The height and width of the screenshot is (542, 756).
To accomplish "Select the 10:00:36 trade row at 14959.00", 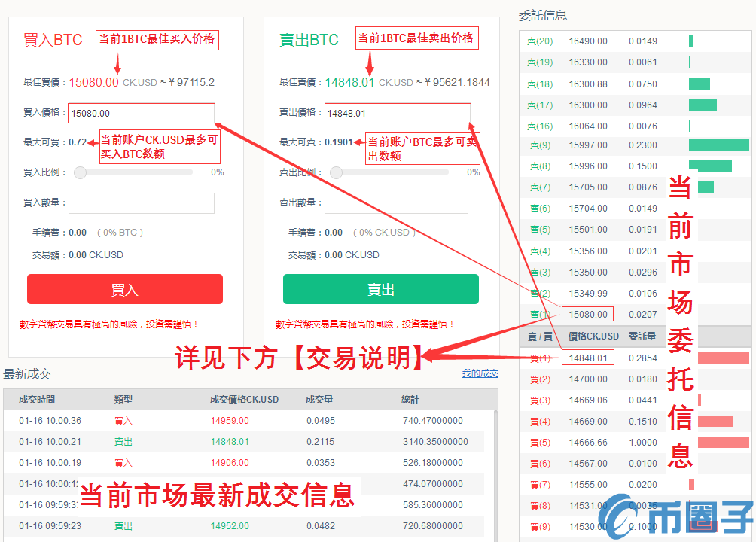I will coord(248,421).
